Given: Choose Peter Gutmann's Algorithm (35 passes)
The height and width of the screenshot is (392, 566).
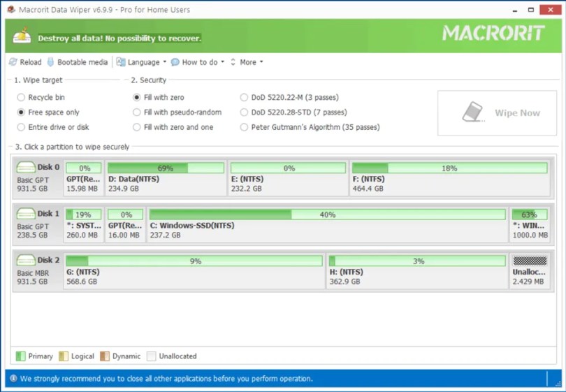Looking at the screenshot, I should pos(244,127).
